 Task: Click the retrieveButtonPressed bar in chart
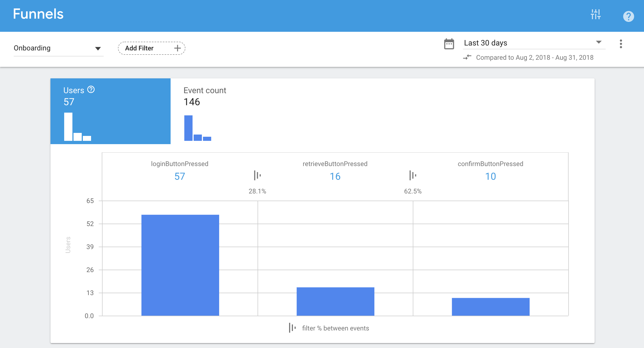pos(335,301)
